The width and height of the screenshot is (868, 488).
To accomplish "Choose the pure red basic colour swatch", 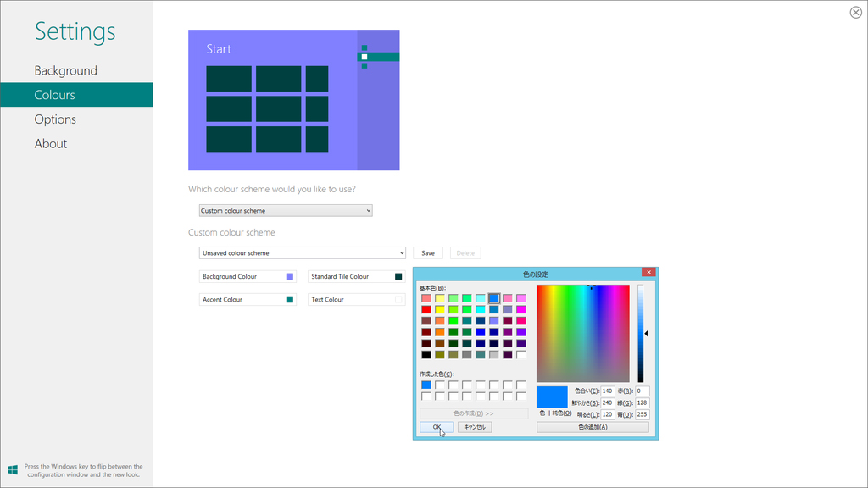I will pyautogui.click(x=426, y=309).
